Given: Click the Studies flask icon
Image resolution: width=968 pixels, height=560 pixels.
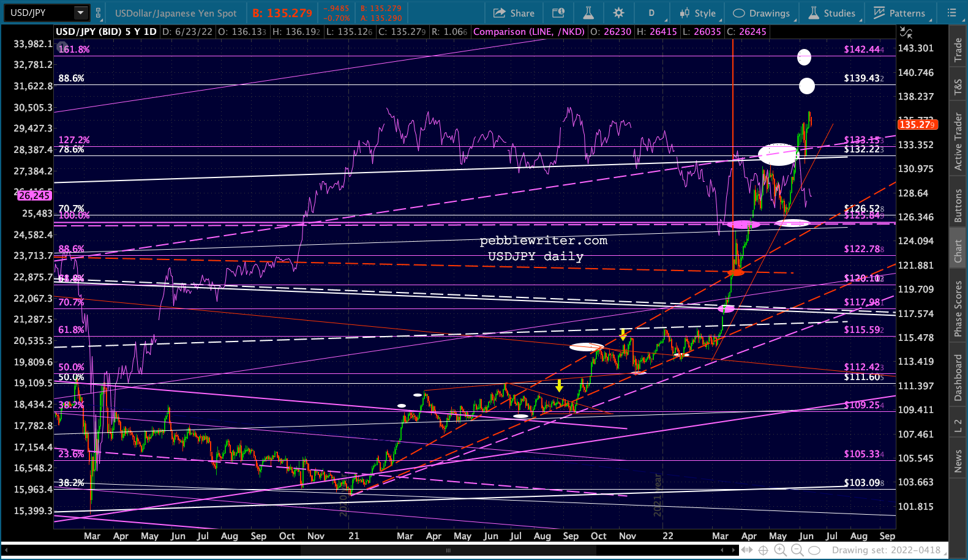Looking at the screenshot, I should [814, 13].
